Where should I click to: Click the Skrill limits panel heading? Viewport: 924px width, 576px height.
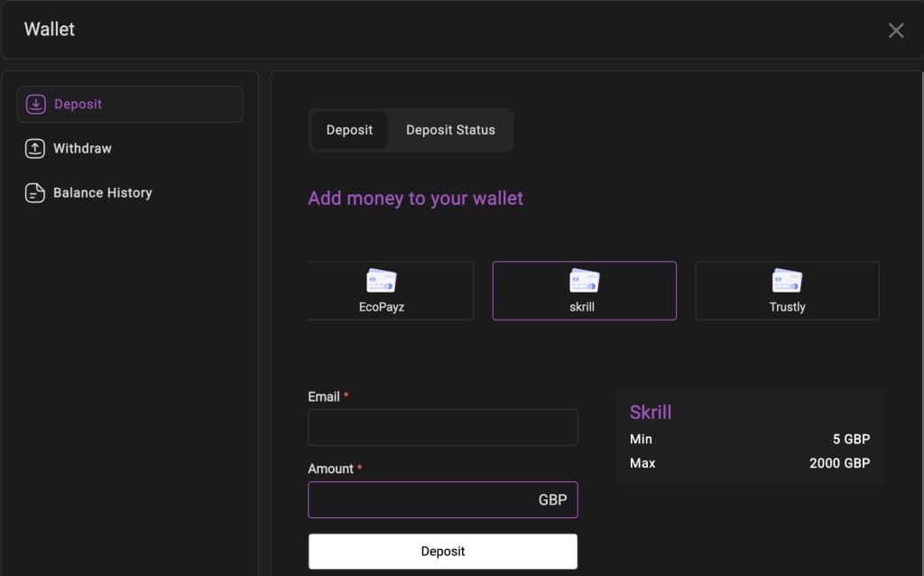coord(650,413)
